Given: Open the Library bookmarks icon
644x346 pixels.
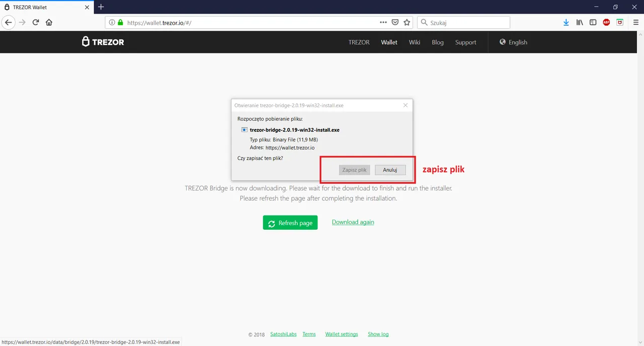Looking at the screenshot, I should pos(580,22).
